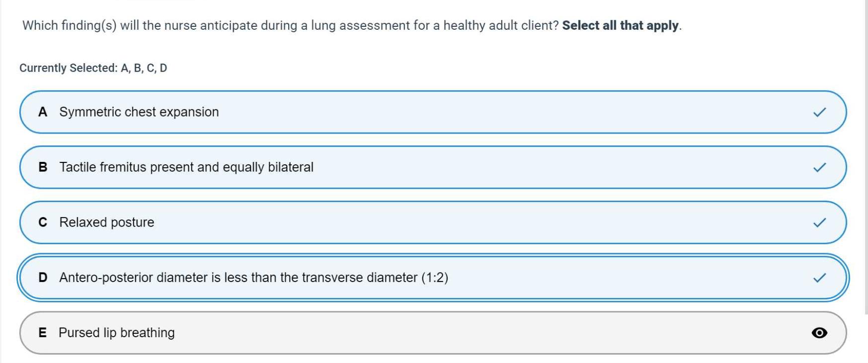Click the question text about lung assessment
The width and height of the screenshot is (868, 363).
[291, 25]
